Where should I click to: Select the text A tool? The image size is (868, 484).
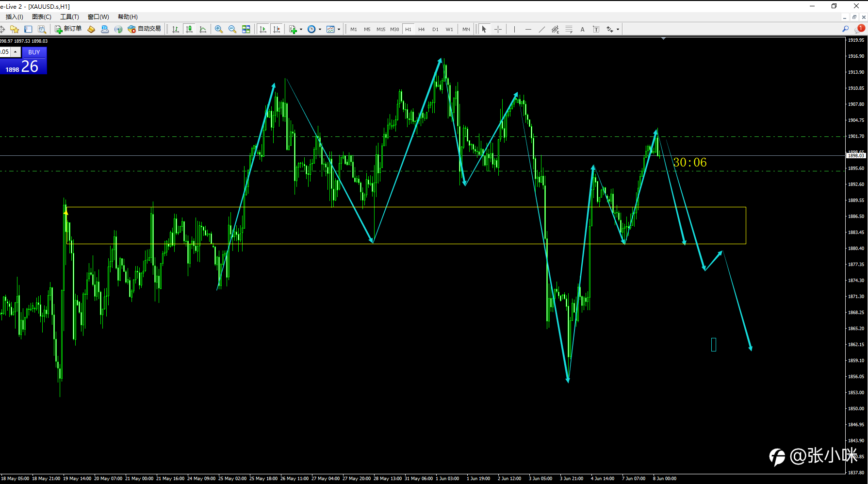tap(582, 29)
